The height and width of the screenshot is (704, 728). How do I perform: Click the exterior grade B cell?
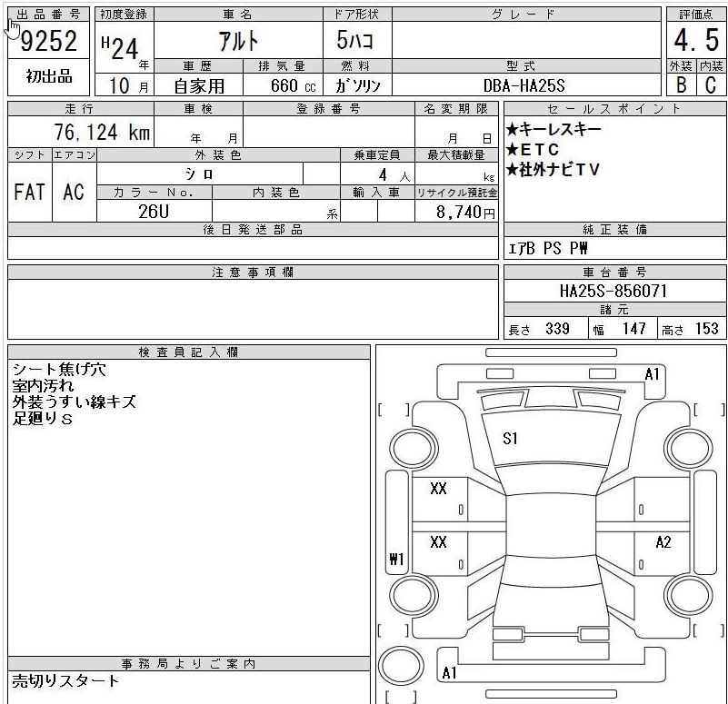point(680,85)
